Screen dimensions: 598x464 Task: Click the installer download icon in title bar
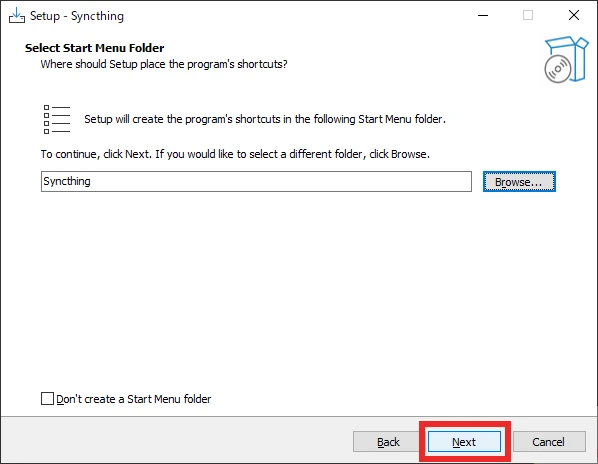point(17,16)
